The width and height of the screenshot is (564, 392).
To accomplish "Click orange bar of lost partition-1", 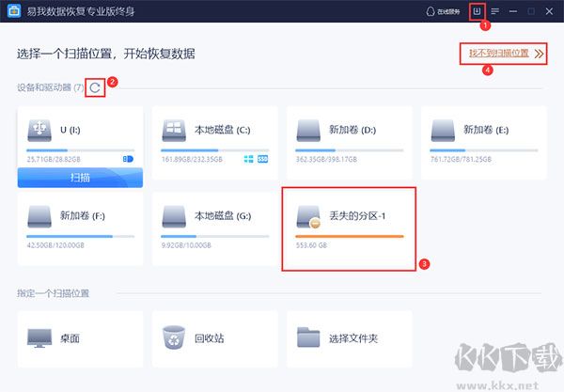I will [x=350, y=236].
